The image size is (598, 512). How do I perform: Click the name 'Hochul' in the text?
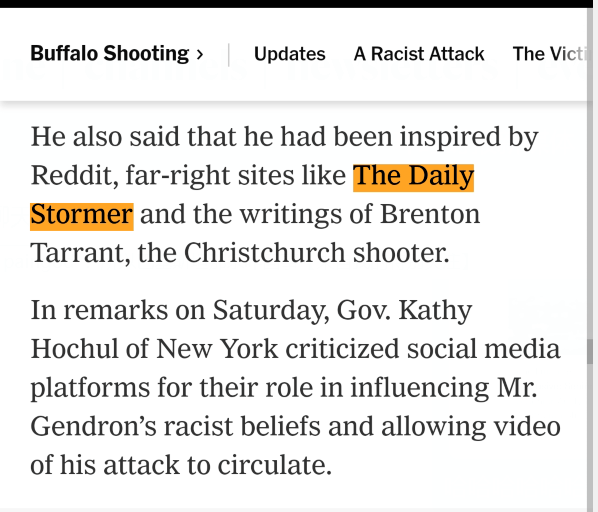[74, 349]
